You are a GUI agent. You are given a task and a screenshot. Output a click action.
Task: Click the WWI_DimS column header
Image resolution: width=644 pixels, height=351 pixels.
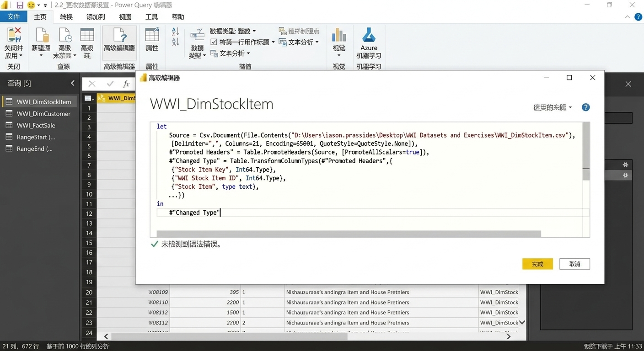(x=117, y=98)
